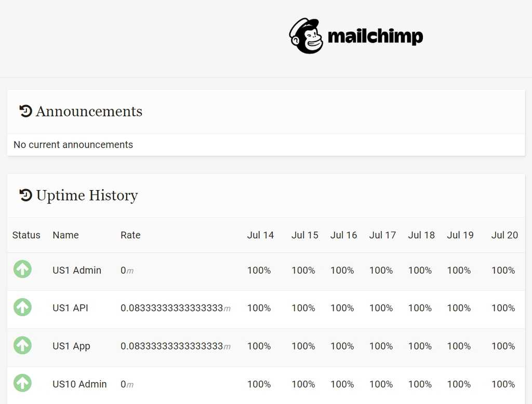532x404 pixels.
Task: Click the 100% uptime value for US1 API on Jul 17
Action: (381, 307)
